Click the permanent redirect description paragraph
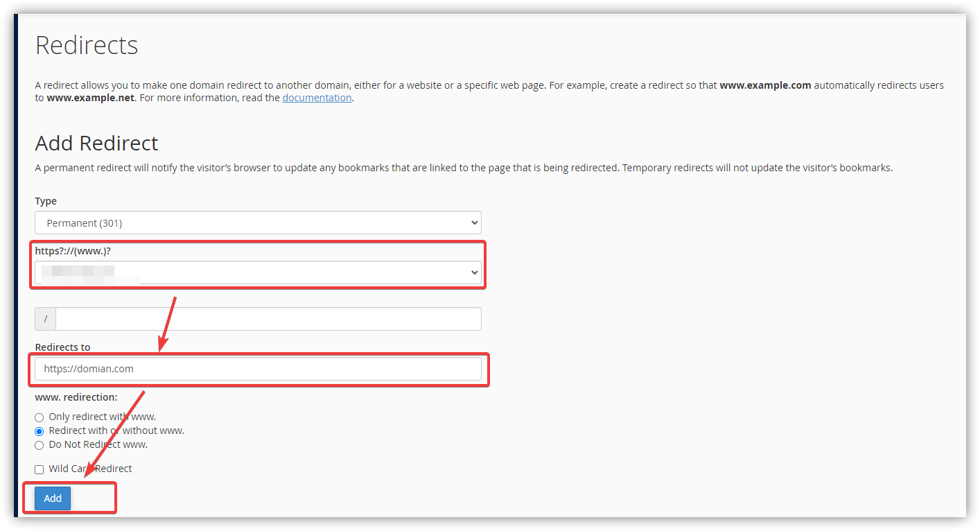 (463, 168)
